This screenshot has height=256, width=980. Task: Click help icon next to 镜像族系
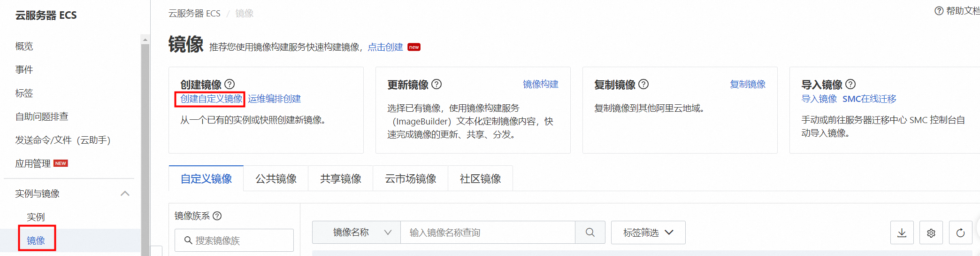pos(217,216)
